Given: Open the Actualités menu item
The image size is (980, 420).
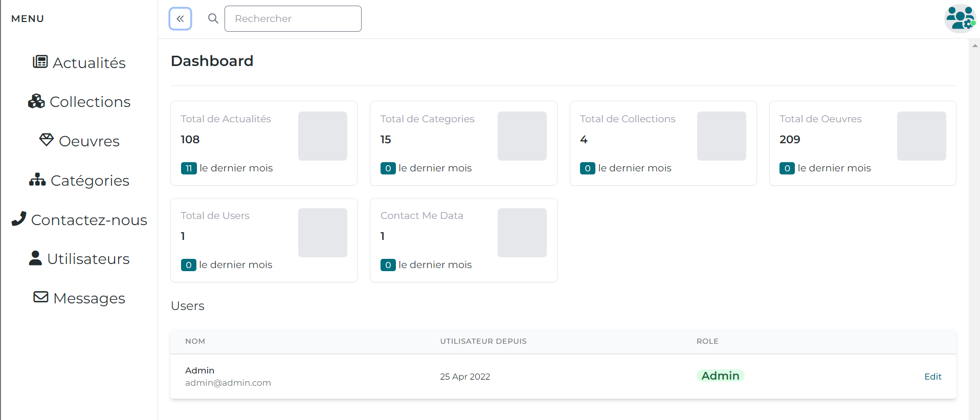Looking at the screenshot, I should coord(79,62).
